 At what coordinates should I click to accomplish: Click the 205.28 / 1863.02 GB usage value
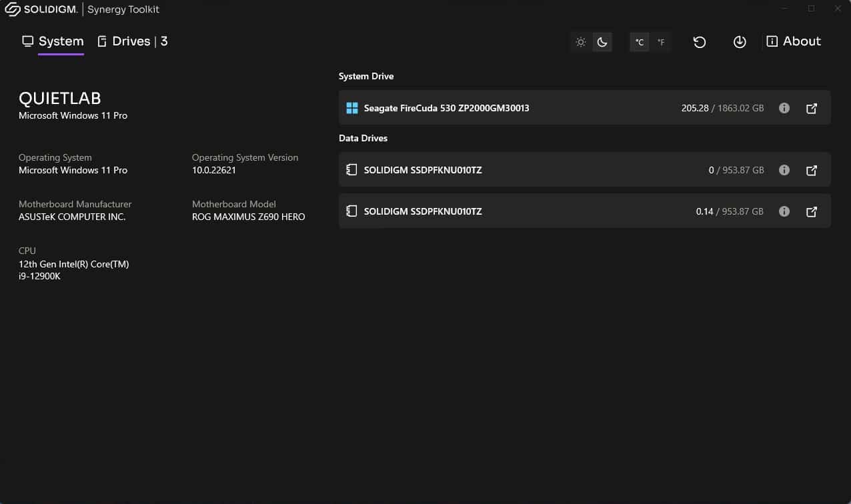point(722,108)
